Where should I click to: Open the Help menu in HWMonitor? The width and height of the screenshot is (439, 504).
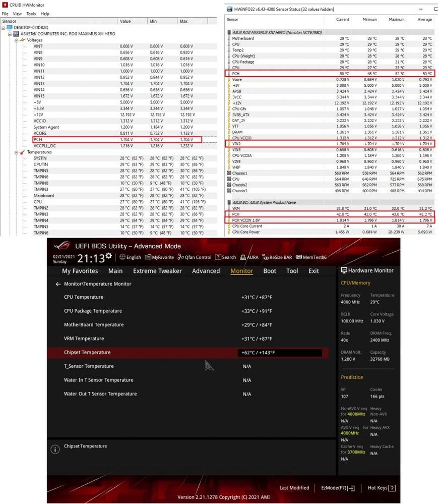pyautogui.click(x=45, y=14)
